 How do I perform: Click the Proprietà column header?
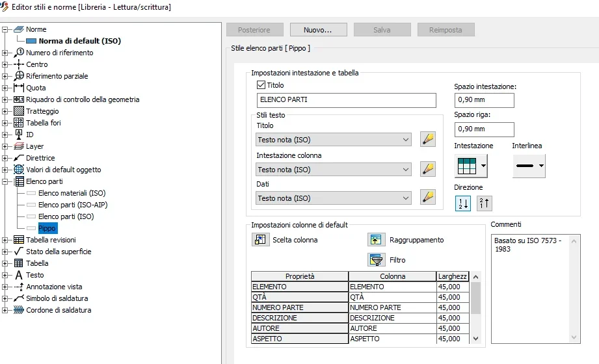pyautogui.click(x=300, y=276)
